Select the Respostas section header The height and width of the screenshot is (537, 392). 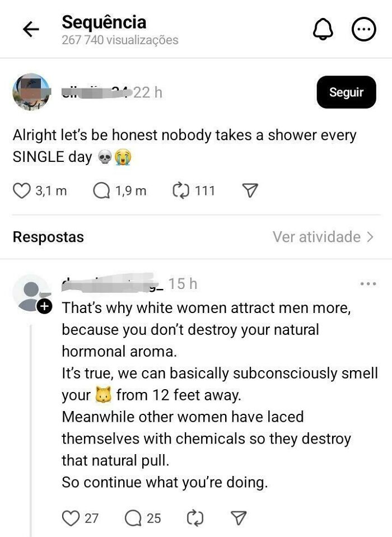[48, 237]
